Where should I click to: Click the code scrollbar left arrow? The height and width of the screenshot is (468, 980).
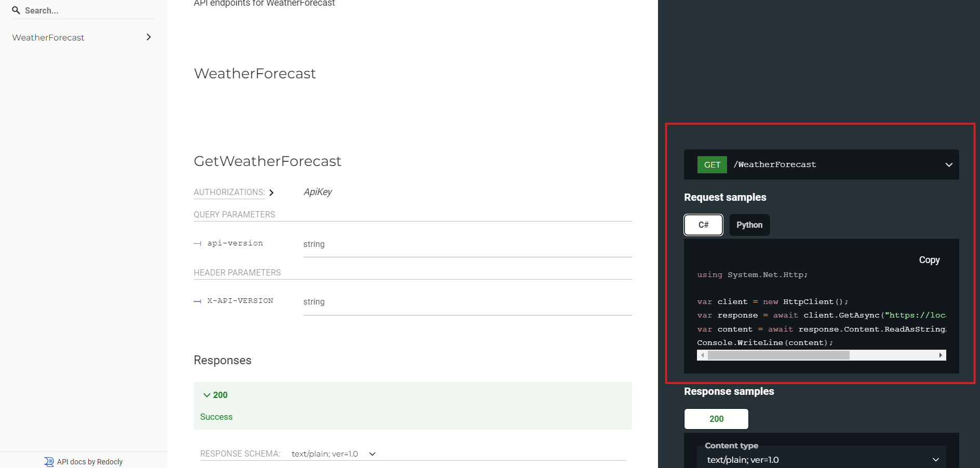coord(702,355)
